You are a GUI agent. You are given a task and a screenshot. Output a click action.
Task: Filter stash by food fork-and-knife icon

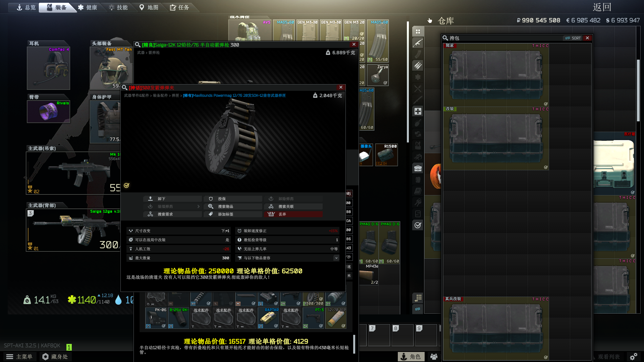(418, 88)
